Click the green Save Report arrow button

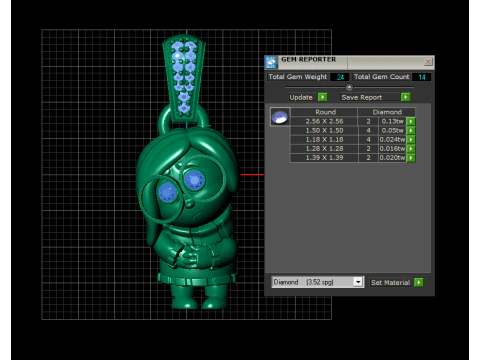(x=405, y=97)
